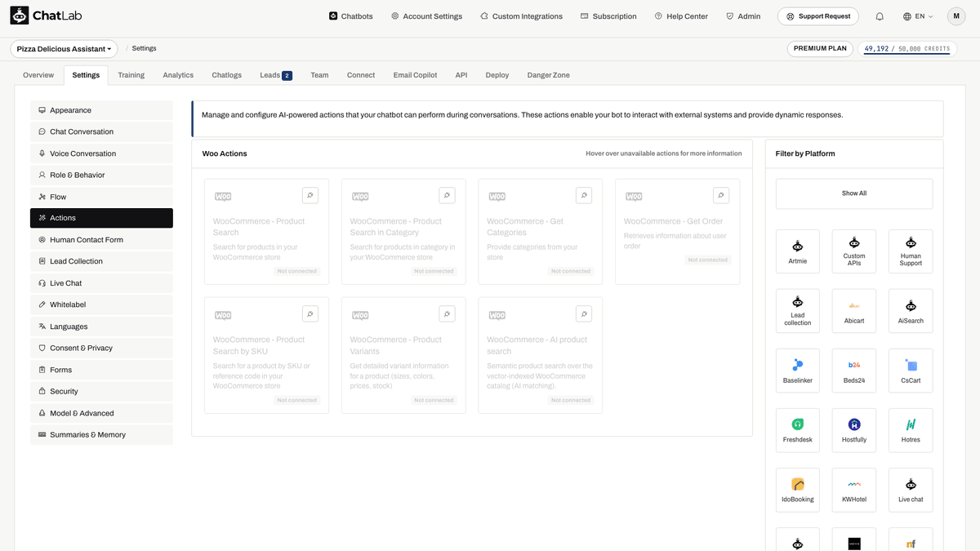Open Subscription in top navigation
Viewport: 980px width, 551px height.
pos(608,16)
